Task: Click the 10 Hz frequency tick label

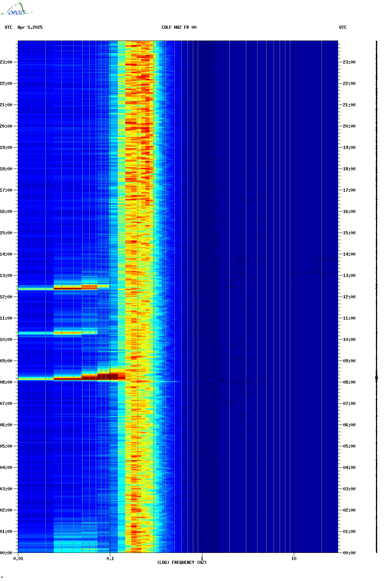Action: point(294,559)
